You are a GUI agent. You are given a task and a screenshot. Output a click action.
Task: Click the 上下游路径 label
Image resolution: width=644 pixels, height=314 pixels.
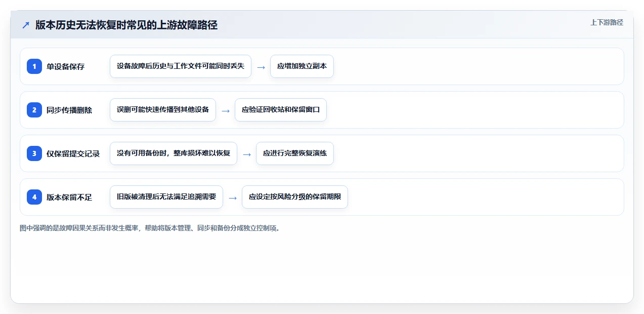click(607, 22)
